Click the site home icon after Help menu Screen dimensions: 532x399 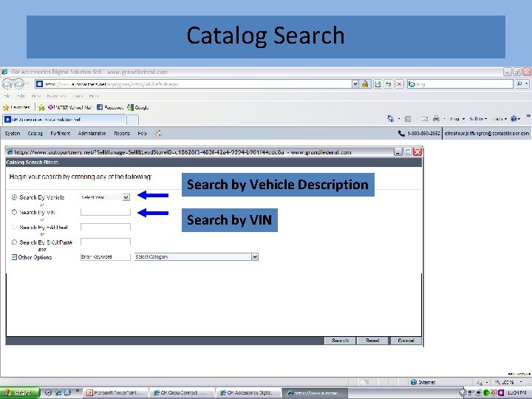(158, 133)
